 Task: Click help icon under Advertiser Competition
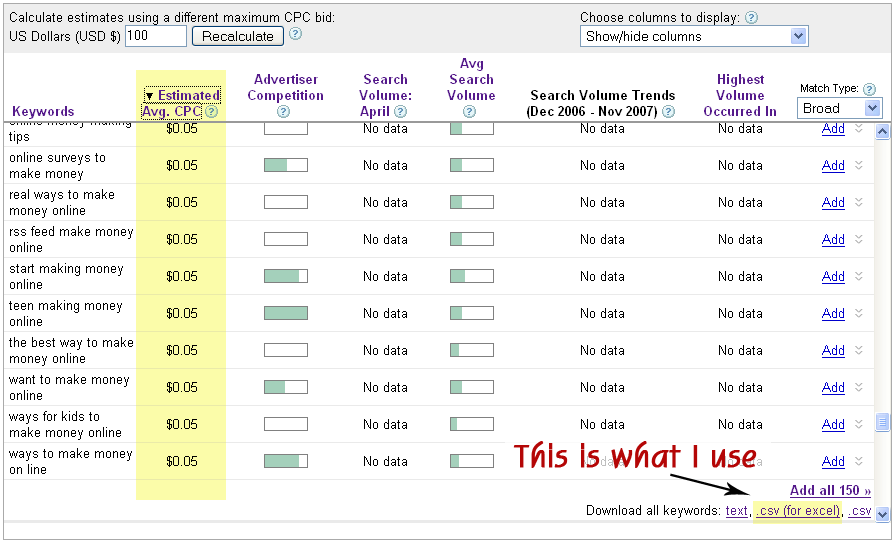[283, 112]
